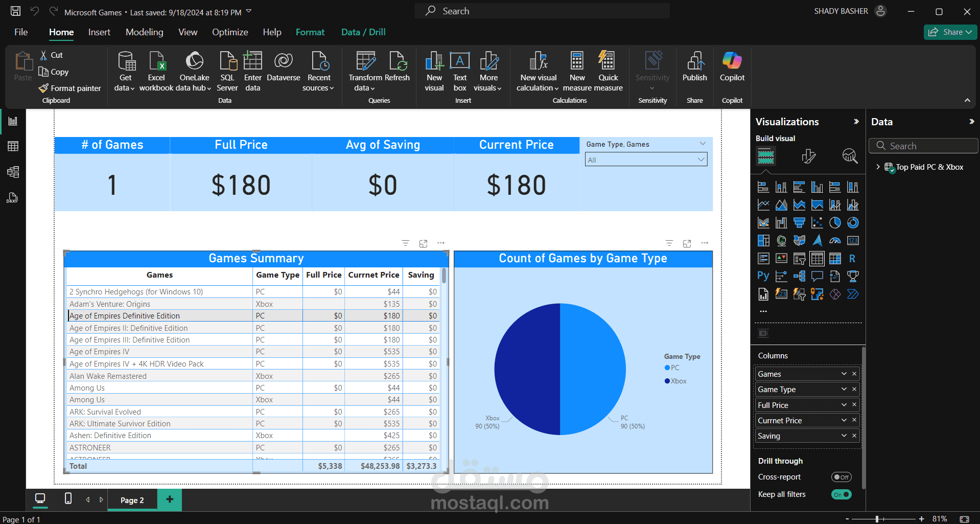Open the Optimize ribbon tab

click(x=230, y=32)
